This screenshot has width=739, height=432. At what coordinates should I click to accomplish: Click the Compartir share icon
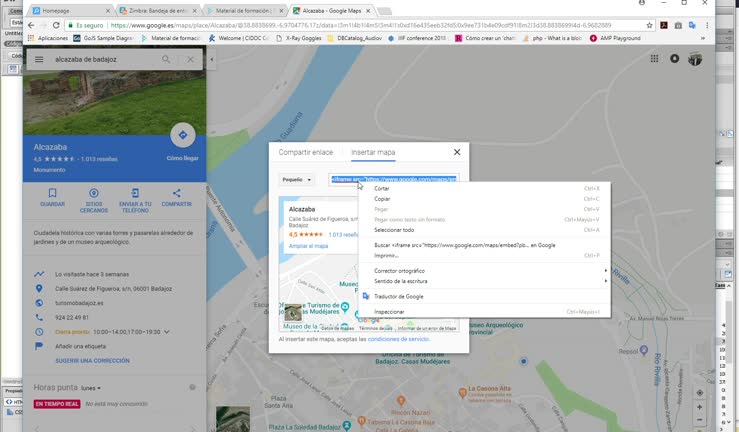(x=176, y=193)
